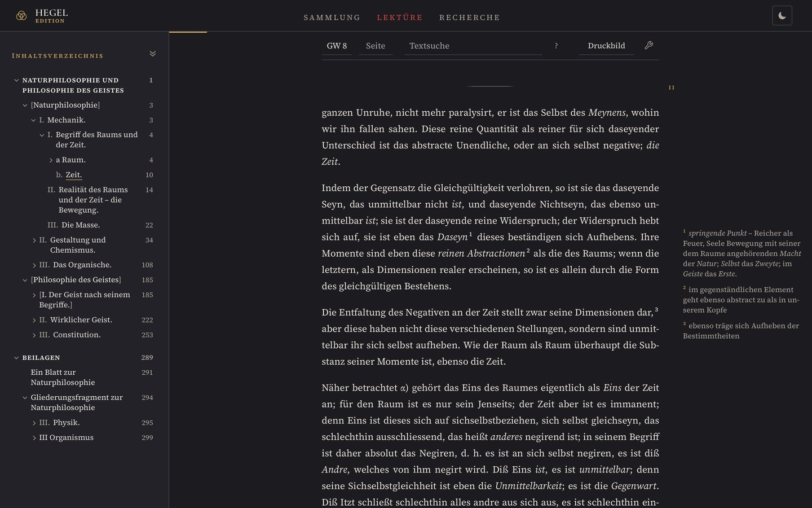The height and width of the screenshot is (508, 812).
Task: Expand III Organismus entry
Action: click(x=34, y=438)
